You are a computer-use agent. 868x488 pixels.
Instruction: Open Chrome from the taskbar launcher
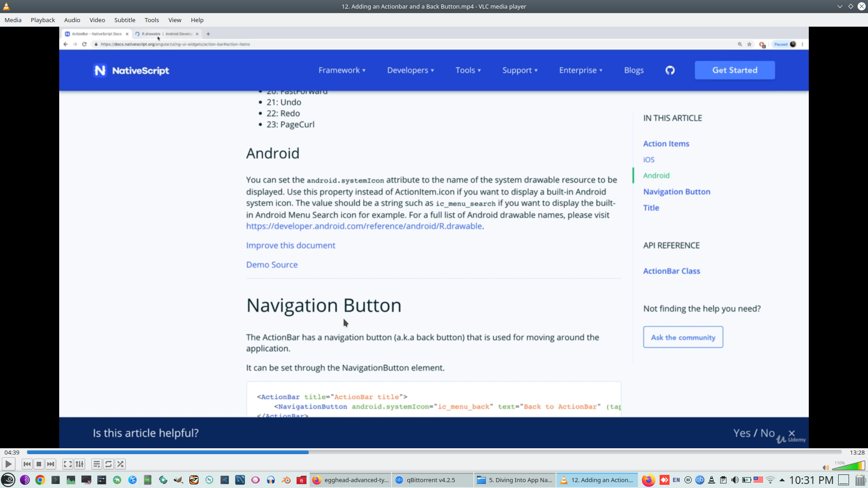point(40,480)
